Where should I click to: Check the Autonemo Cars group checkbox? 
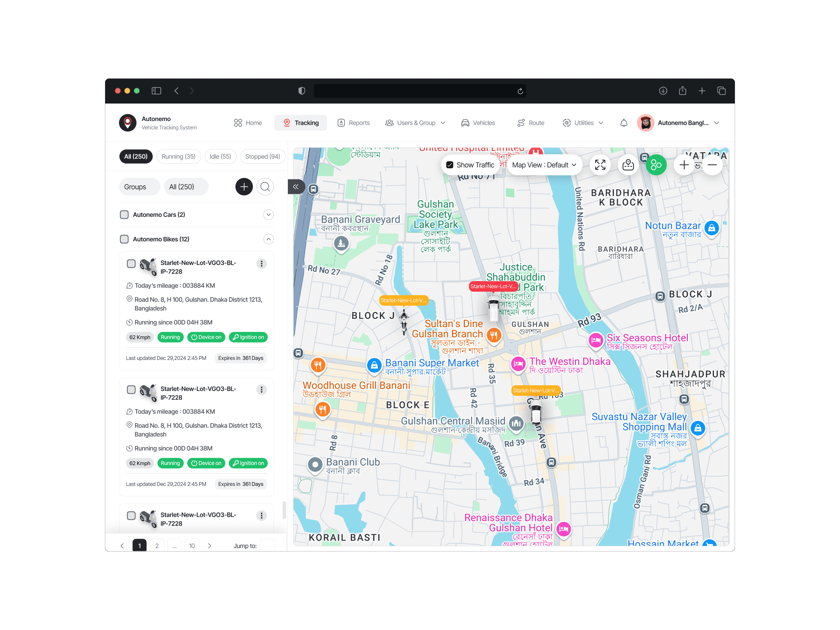124,215
